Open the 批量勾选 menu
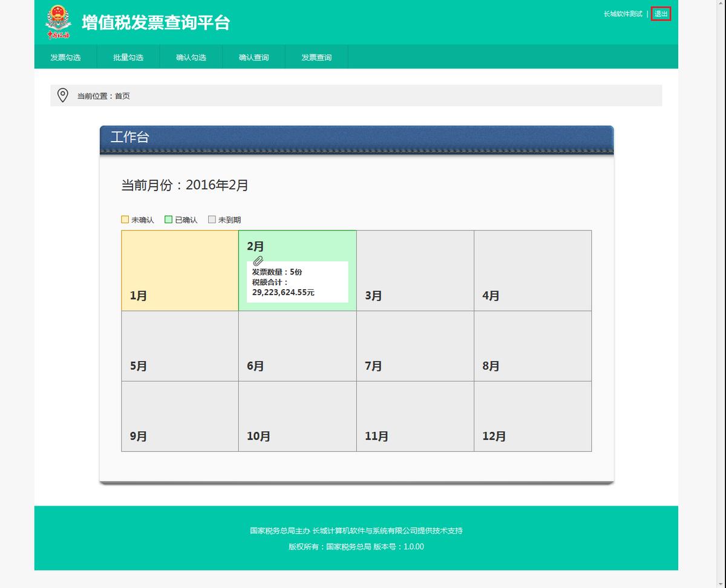 click(128, 57)
